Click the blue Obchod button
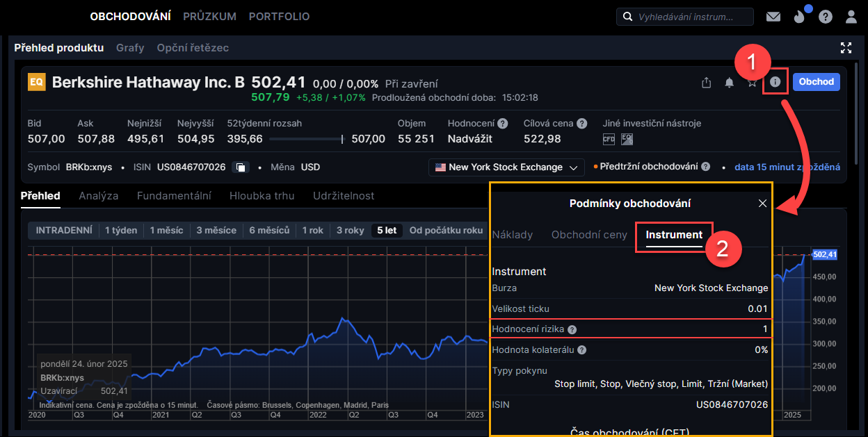Screen dimensions: 868x437 click(817, 82)
